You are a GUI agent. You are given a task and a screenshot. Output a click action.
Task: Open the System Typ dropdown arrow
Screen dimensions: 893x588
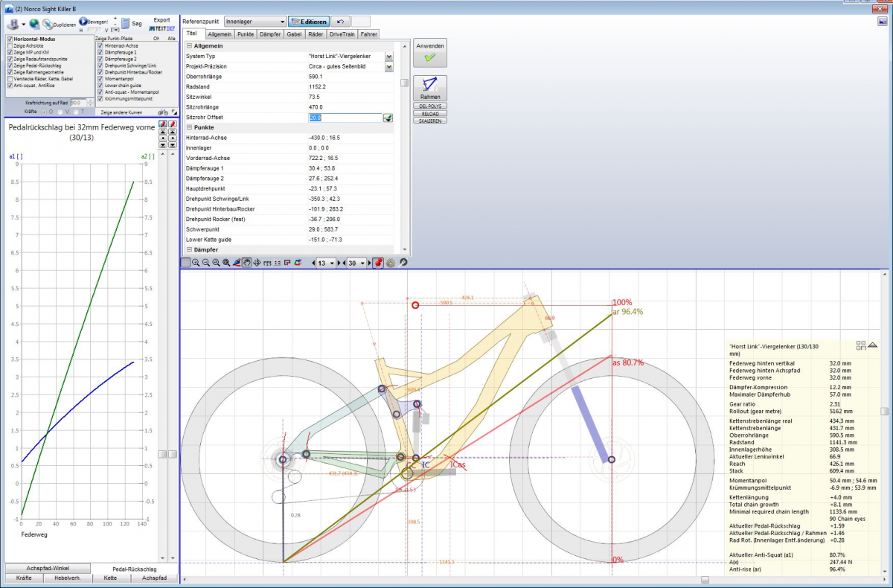[x=388, y=57]
